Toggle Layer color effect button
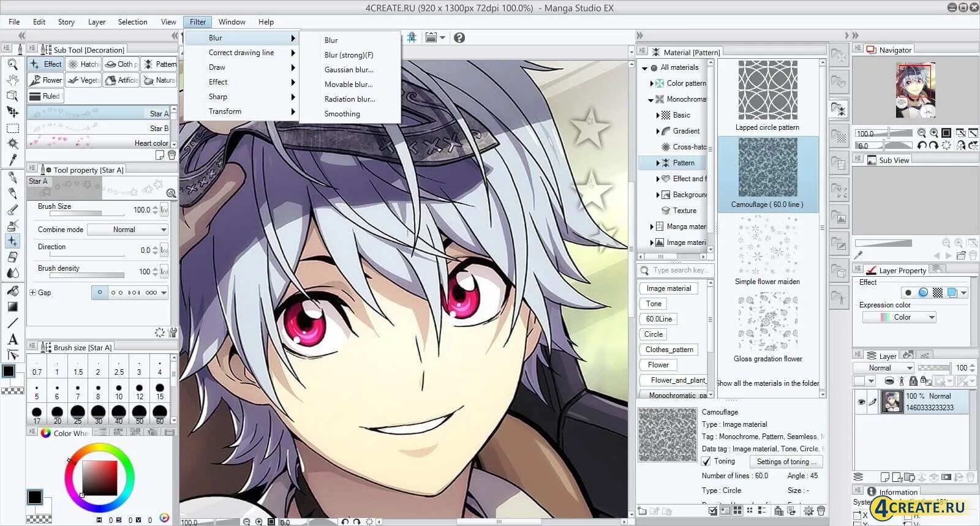 (x=952, y=293)
